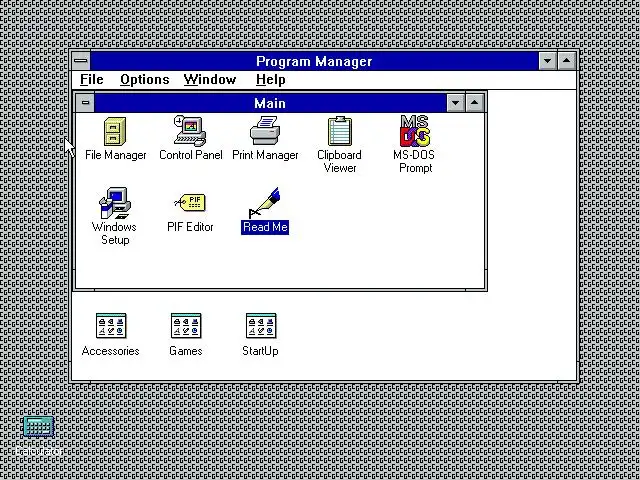Image resolution: width=640 pixels, height=480 pixels.
Task: Click the MS-DOS Prompt label text
Action: (x=414, y=162)
